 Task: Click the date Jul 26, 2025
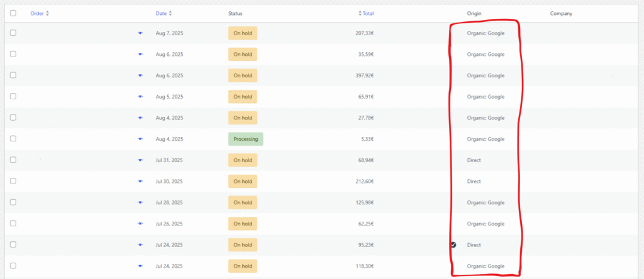(169, 224)
